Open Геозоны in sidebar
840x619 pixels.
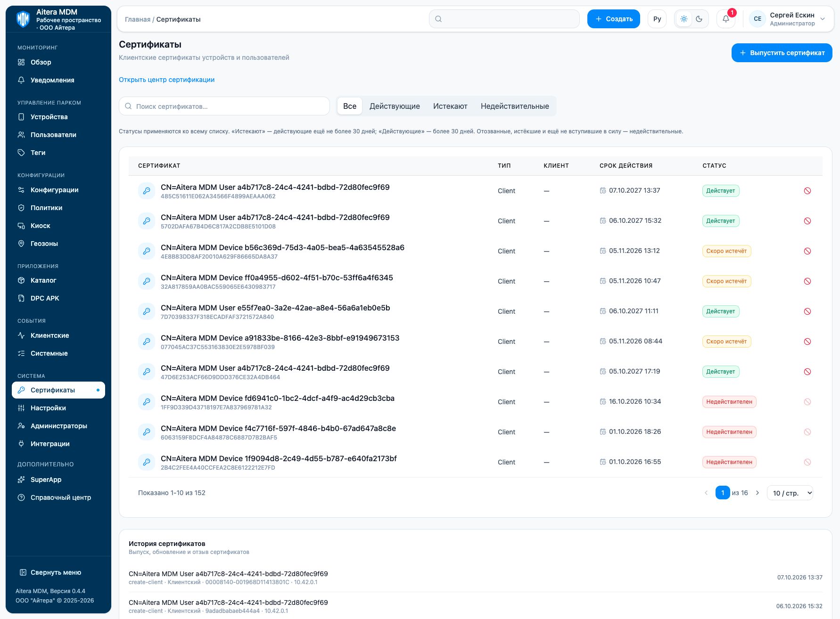58,244
